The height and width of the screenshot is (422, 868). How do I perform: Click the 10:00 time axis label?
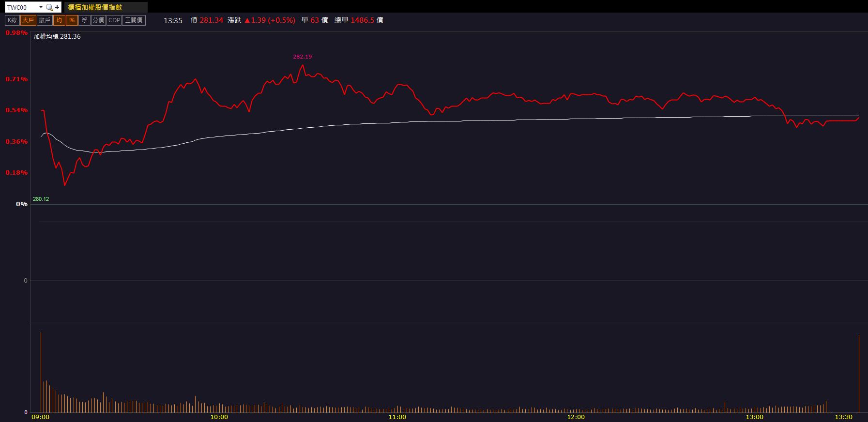tap(219, 417)
